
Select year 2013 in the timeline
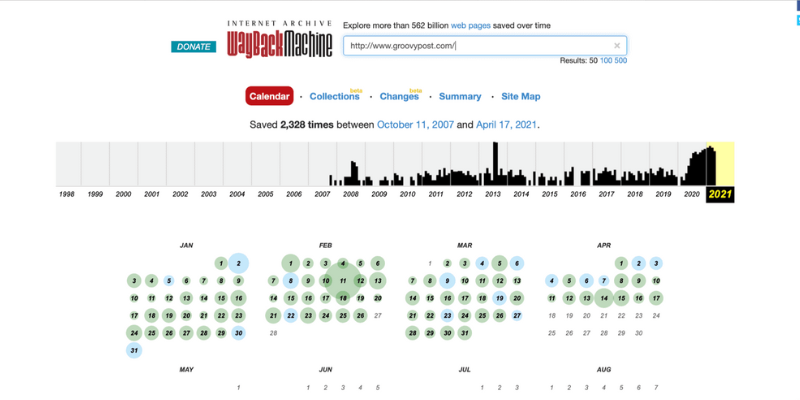(492, 194)
